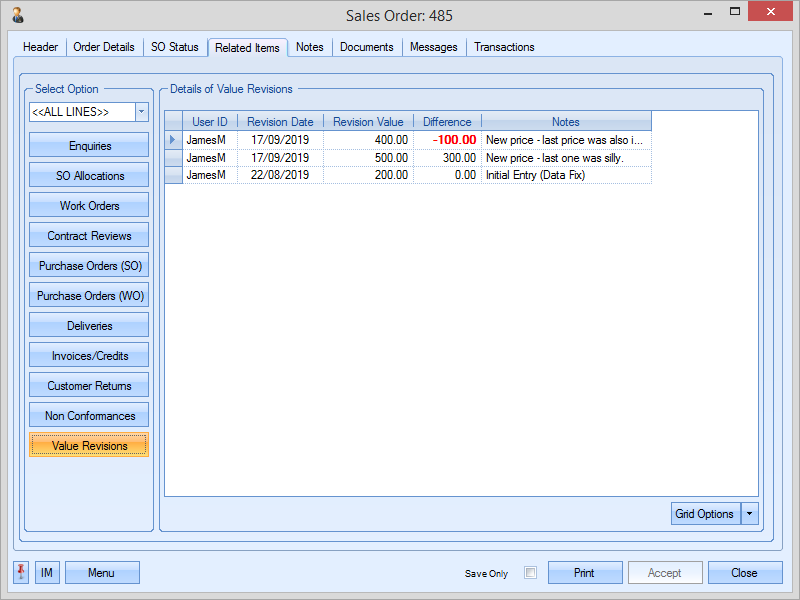Select the first row's arrow indicator

[x=173, y=140]
